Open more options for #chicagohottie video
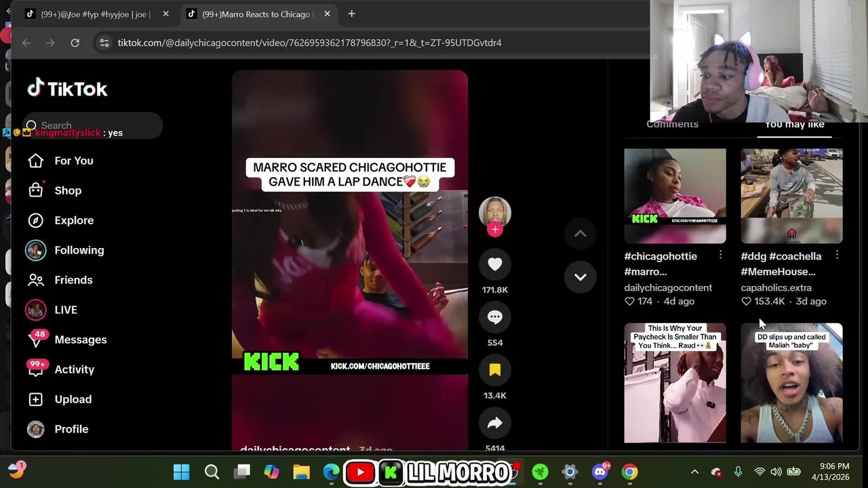The height and width of the screenshot is (488, 868). coord(720,255)
